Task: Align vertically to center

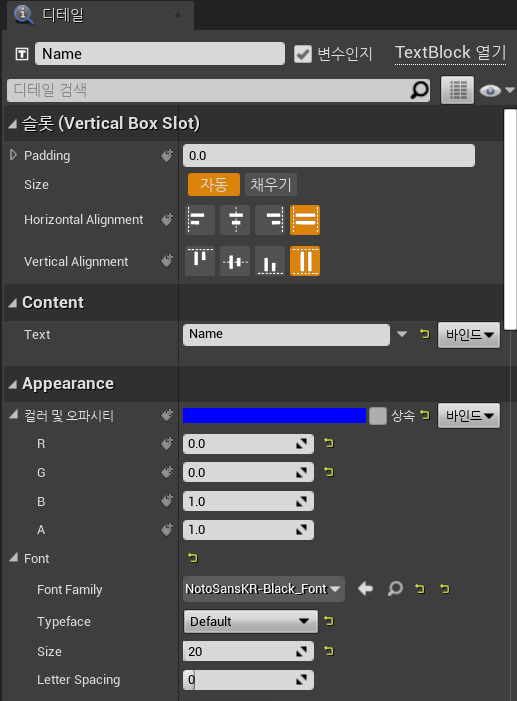Action: pos(235,261)
